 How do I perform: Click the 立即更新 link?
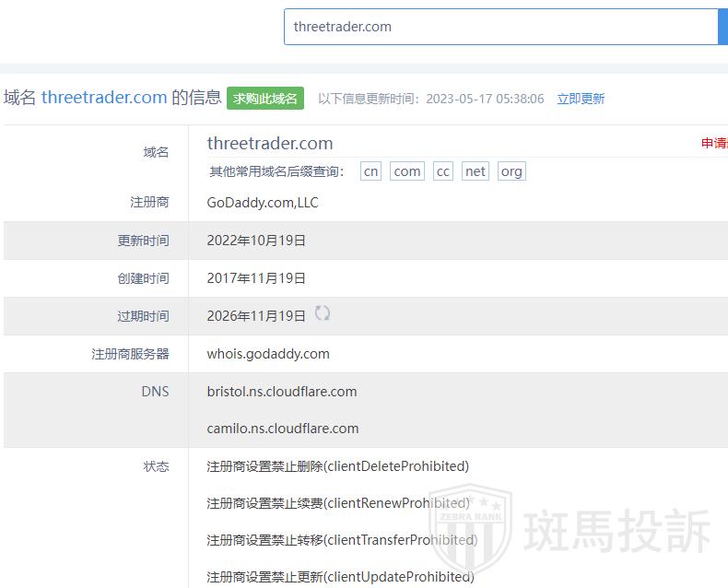(x=581, y=99)
